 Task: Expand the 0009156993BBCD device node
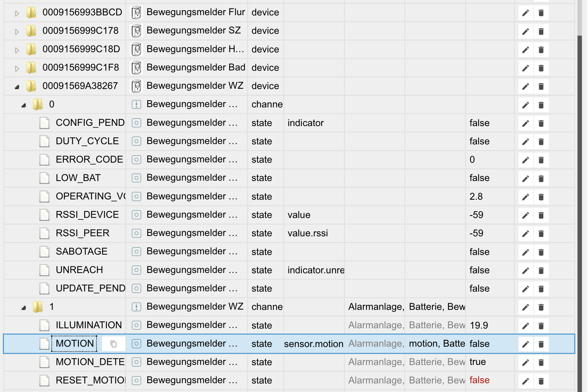[17, 13]
